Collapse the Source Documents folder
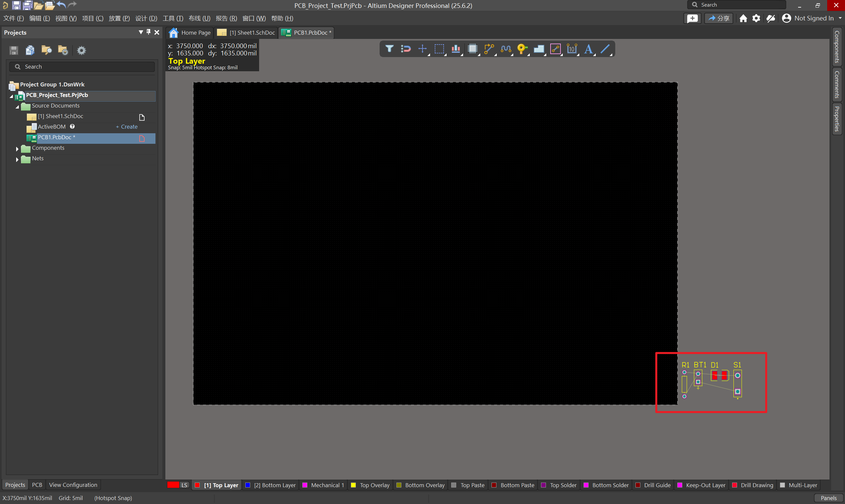Screen dimensions: 845x504 pos(17,106)
